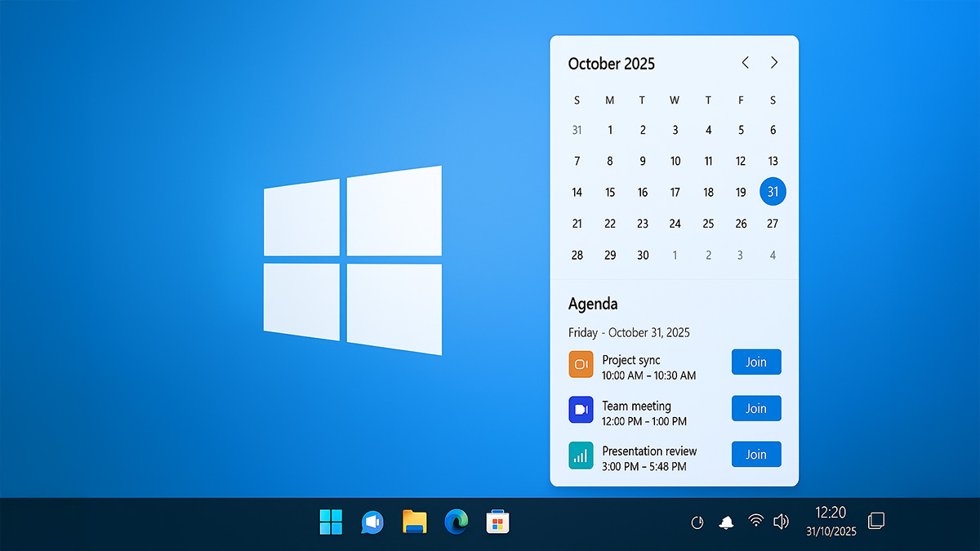Click the Presentation review chart icon

580,455
